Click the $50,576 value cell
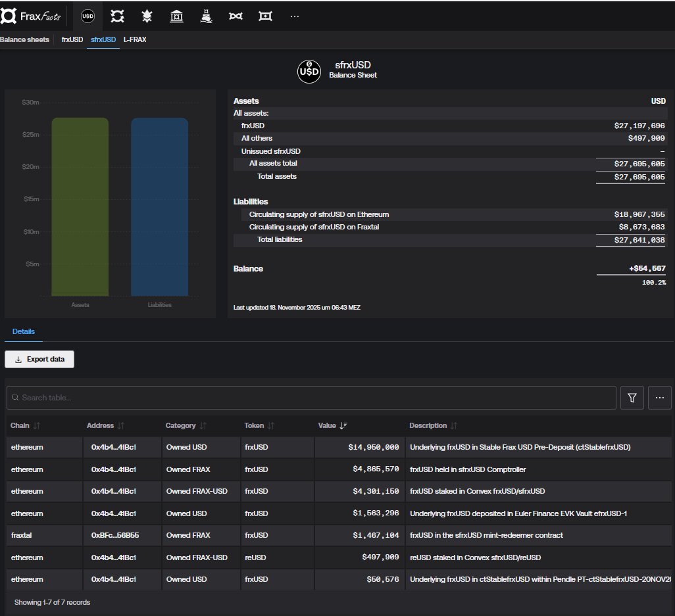This screenshot has width=675, height=616. click(x=383, y=579)
